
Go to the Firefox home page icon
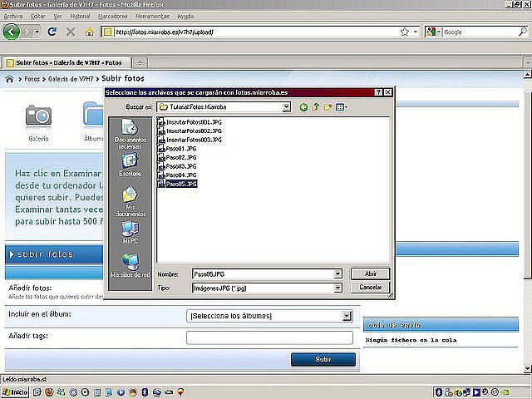(89, 32)
